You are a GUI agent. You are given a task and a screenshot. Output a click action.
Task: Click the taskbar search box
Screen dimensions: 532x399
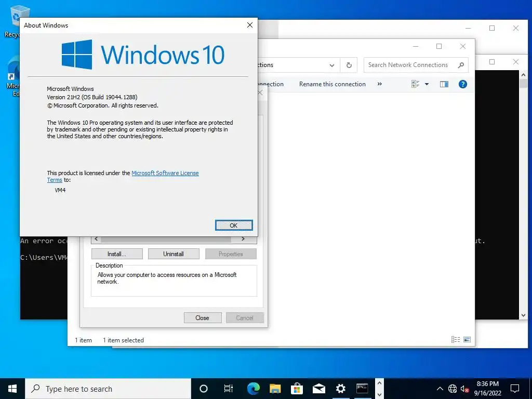click(x=108, y=389)
